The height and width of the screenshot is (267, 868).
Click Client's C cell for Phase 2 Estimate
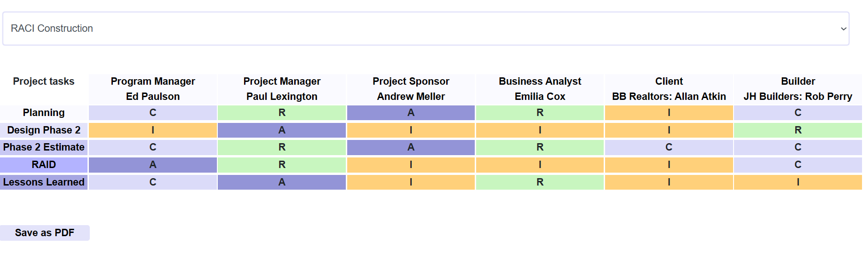[x=669, y=147]
